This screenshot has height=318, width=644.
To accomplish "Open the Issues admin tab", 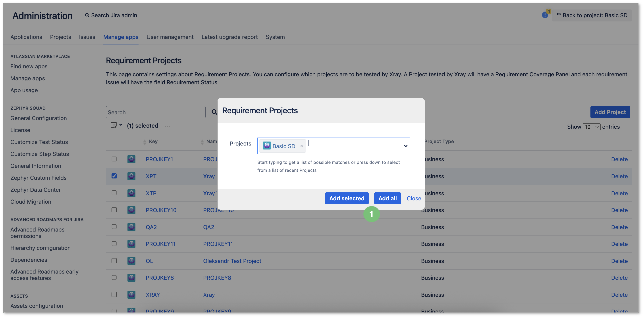I will click(87, 37).
